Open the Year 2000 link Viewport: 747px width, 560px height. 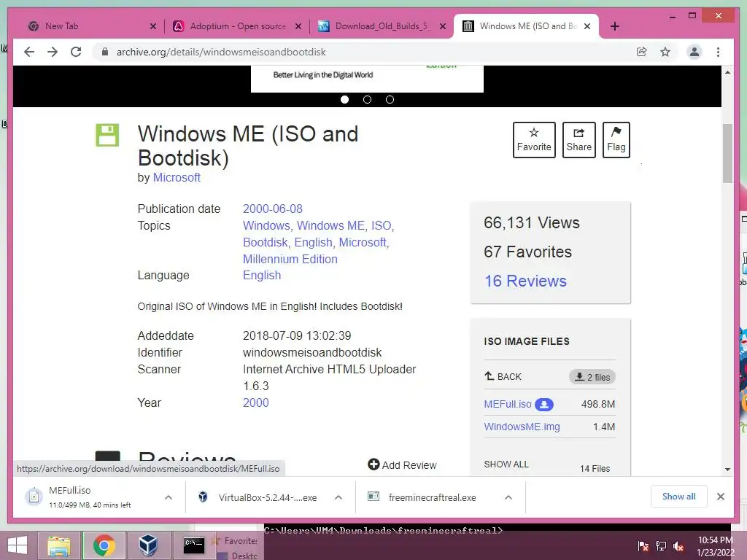click(256, 402)
